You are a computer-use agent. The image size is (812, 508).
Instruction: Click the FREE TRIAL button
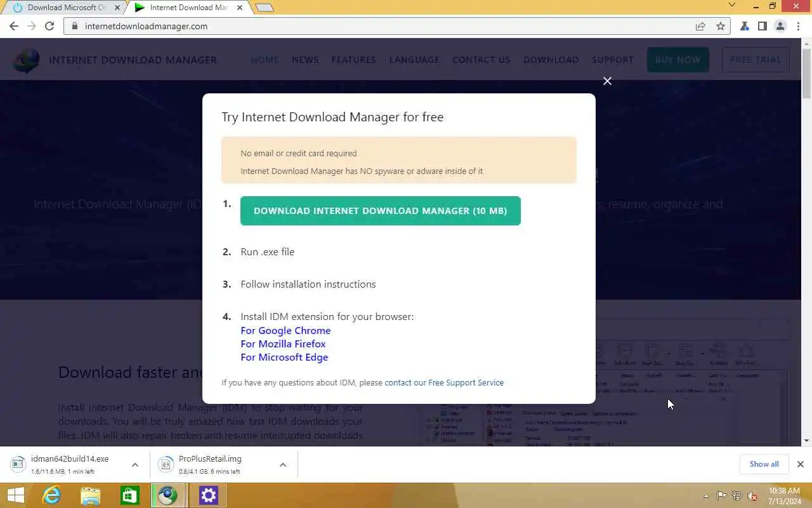pyautogui.click(x=756, y=60)
